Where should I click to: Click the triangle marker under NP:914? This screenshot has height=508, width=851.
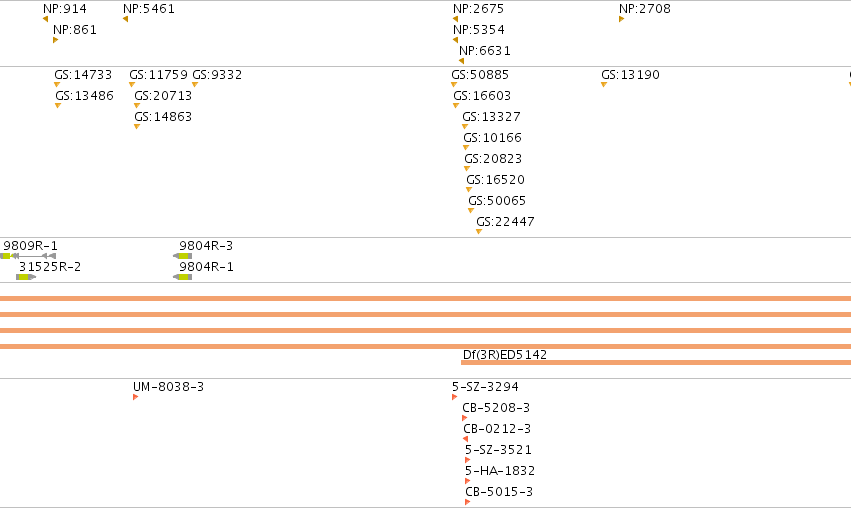click(46, 19)
